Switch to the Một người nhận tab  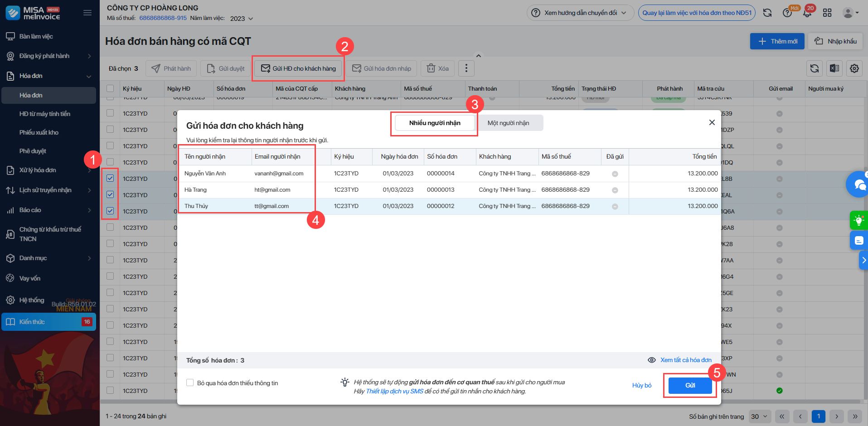[509, 123]
